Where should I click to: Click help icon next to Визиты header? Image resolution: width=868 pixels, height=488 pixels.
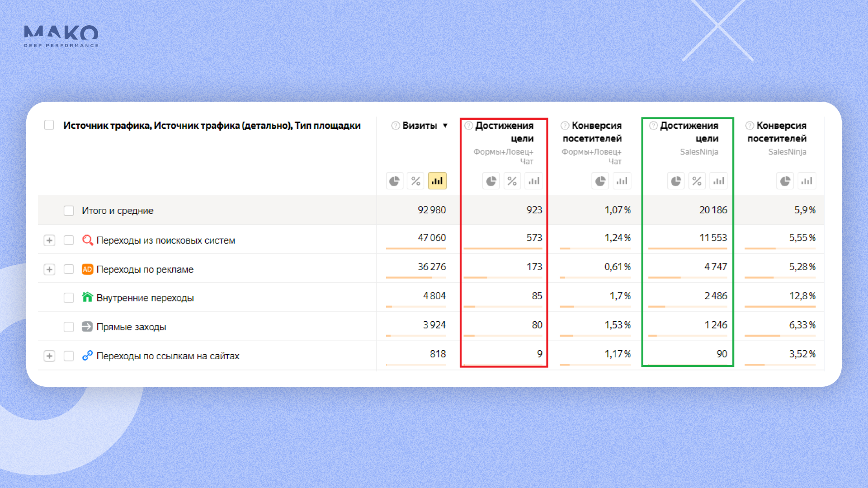point(396,126)
